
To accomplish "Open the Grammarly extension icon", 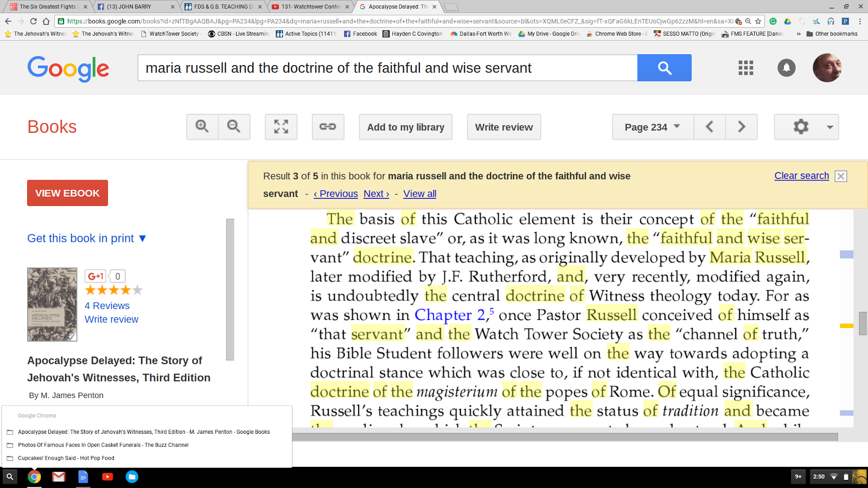I will tap(773, 21).
